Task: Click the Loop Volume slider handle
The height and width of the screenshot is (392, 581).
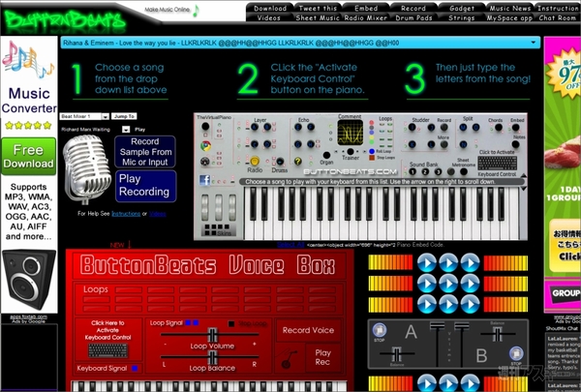Action: 212,335
